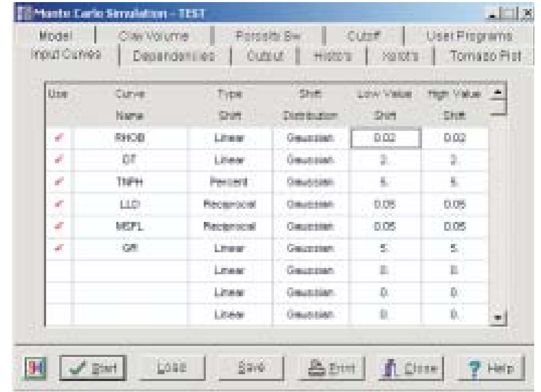This screenshot has height=392, width=541.
Task: Toggle the Use tick for MSFL
Action: pos(59,226)
